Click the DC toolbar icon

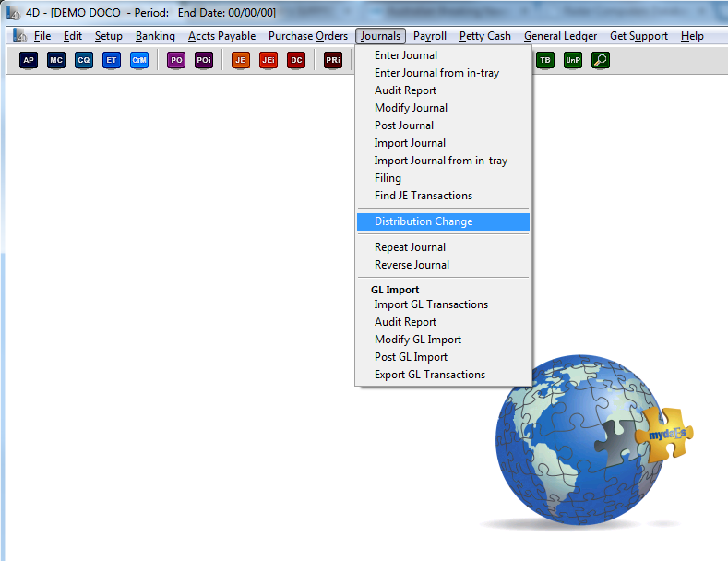point(296,60)
